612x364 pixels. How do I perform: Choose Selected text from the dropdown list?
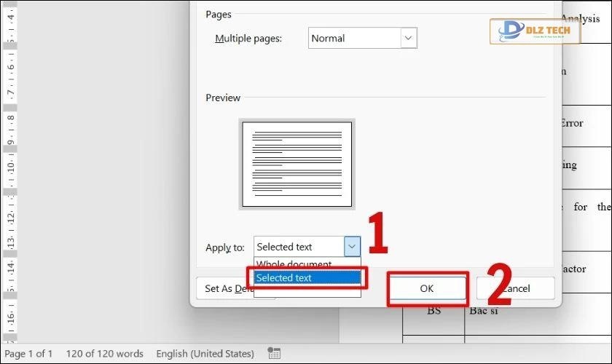pos(307,277)
